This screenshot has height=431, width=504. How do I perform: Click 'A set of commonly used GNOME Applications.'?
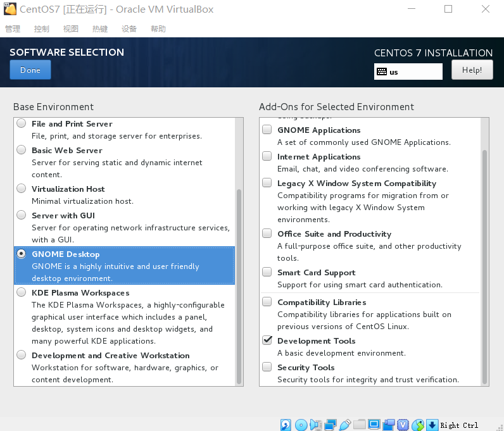[364, 142]
